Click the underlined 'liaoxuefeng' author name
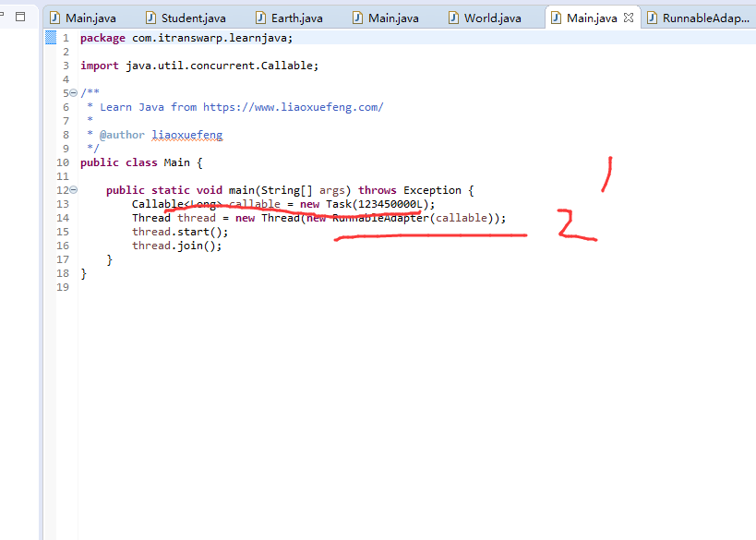 tap(187, 135)
